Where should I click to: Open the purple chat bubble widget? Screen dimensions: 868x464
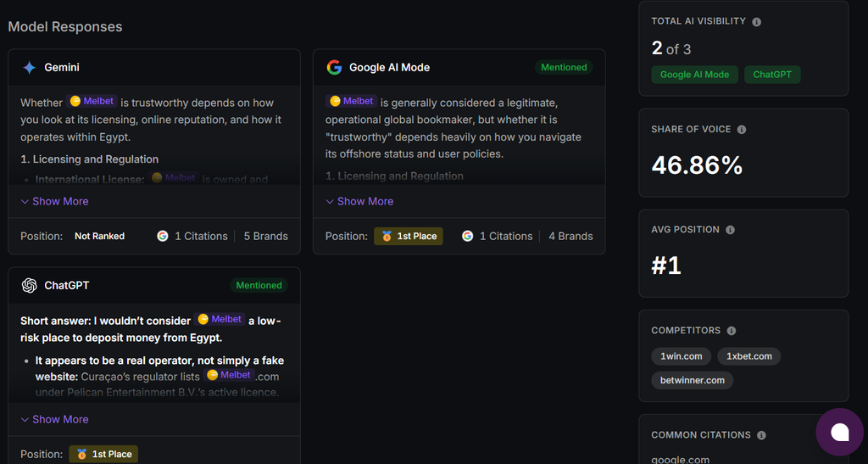tap(840, 433)
